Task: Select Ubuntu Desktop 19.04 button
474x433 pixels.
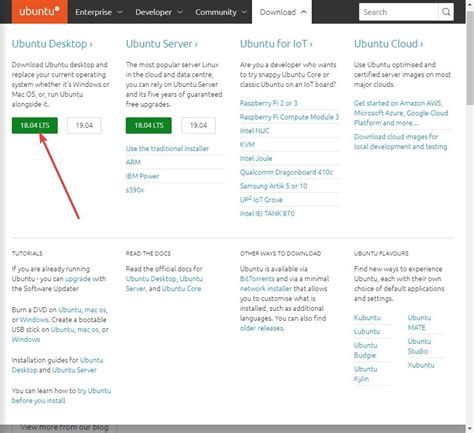Action: (84, 125)
